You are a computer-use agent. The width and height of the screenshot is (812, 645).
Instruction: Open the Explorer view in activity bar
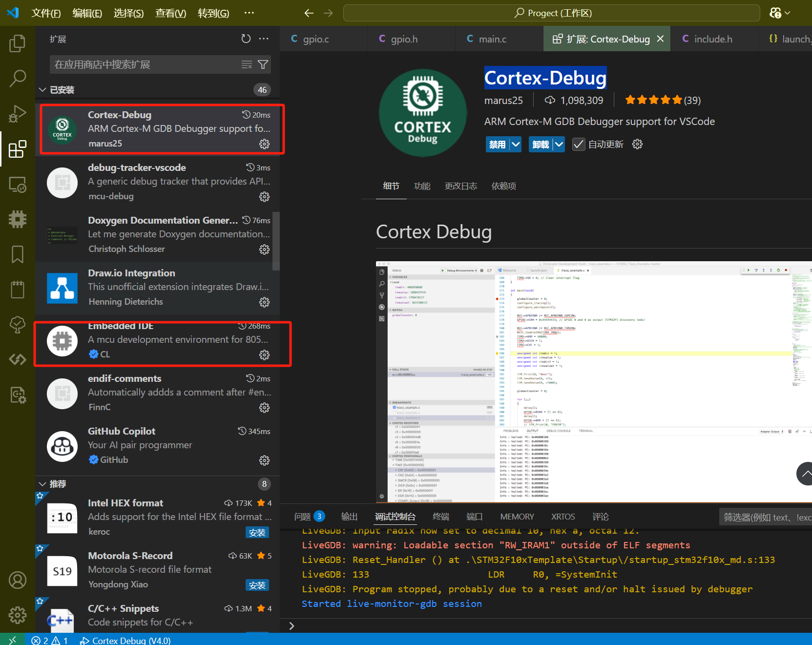point(18,43)
